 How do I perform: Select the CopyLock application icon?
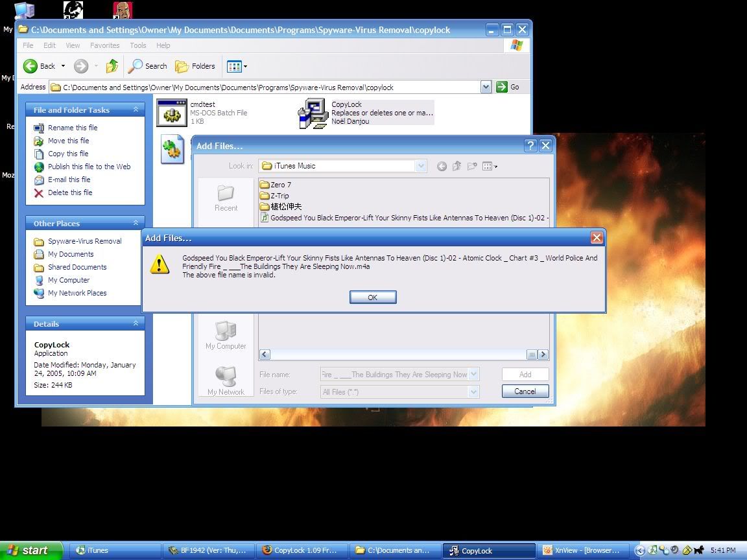313,113
